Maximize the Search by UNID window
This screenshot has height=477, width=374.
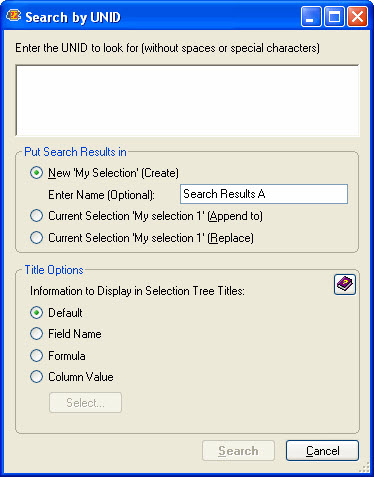334,17
